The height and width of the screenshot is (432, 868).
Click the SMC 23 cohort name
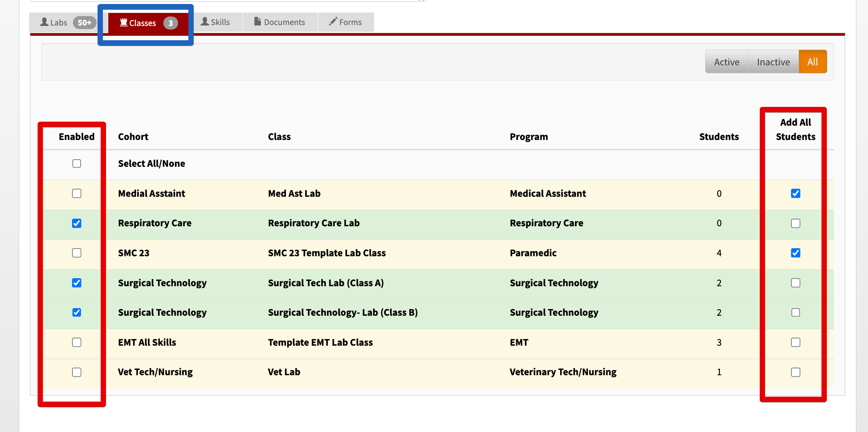pos(134,253)
